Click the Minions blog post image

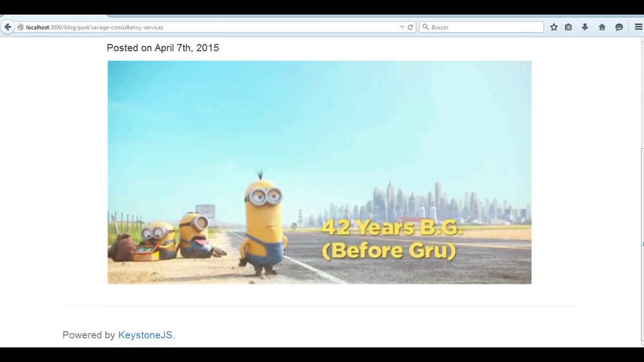(x=319, y=172)
